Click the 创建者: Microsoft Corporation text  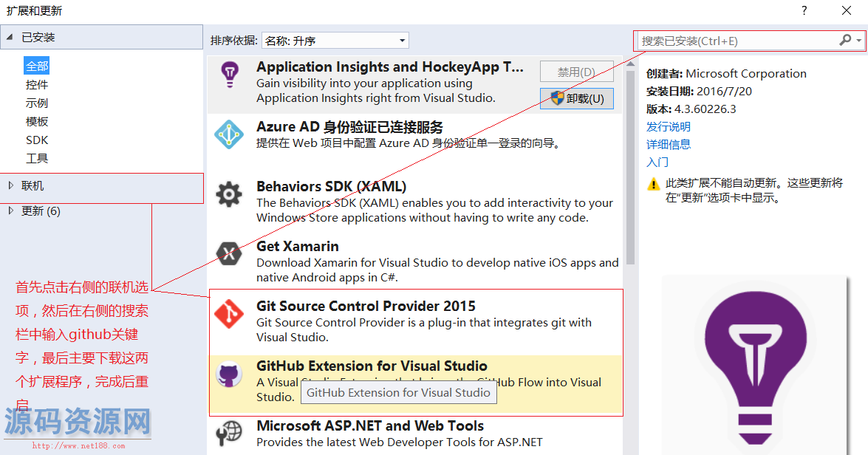pyautogui.click(x=726, y=74)
